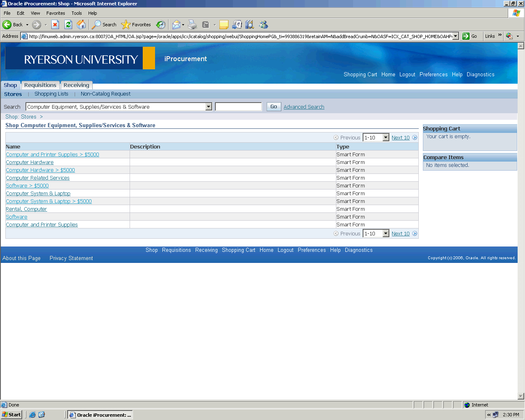
Task: Open the bottom 1-10 records dropdown
Action: [386, 234]
